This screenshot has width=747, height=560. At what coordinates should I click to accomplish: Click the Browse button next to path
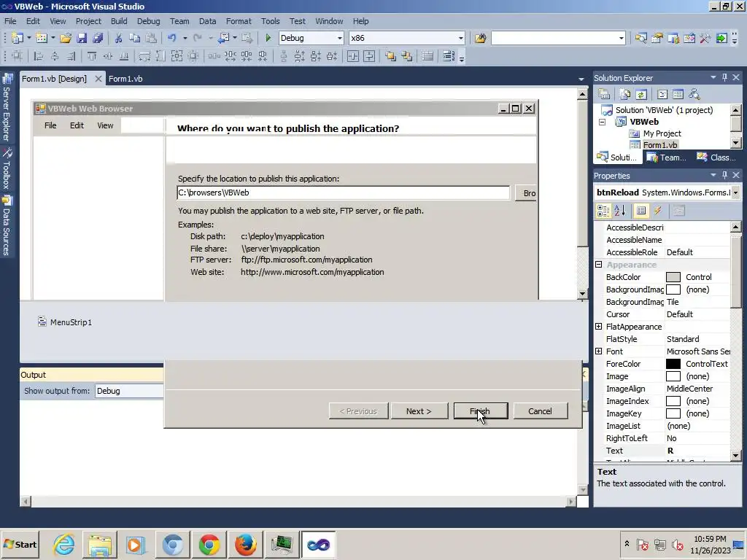pyautogui.click(x=526, y=192)
